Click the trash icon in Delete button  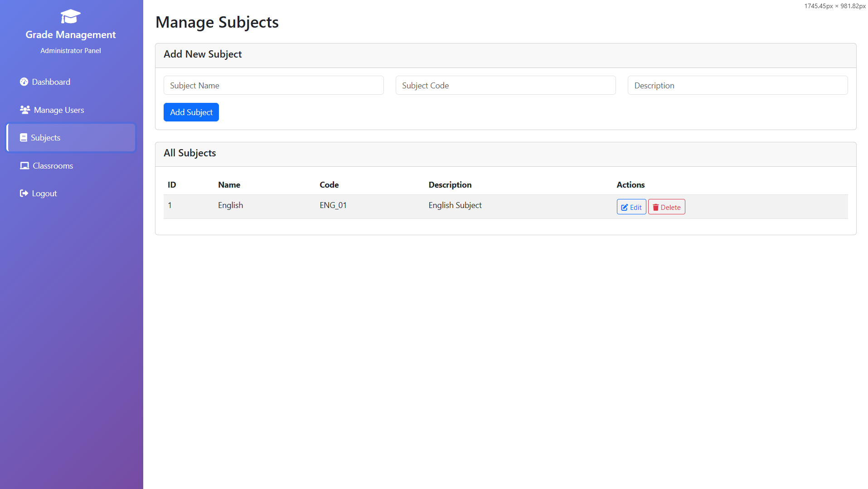coord(655,208)
